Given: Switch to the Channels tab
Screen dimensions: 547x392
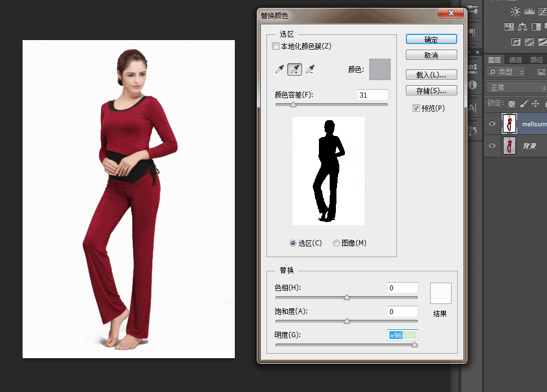Looking at the screenshot, I should [515, 60].
